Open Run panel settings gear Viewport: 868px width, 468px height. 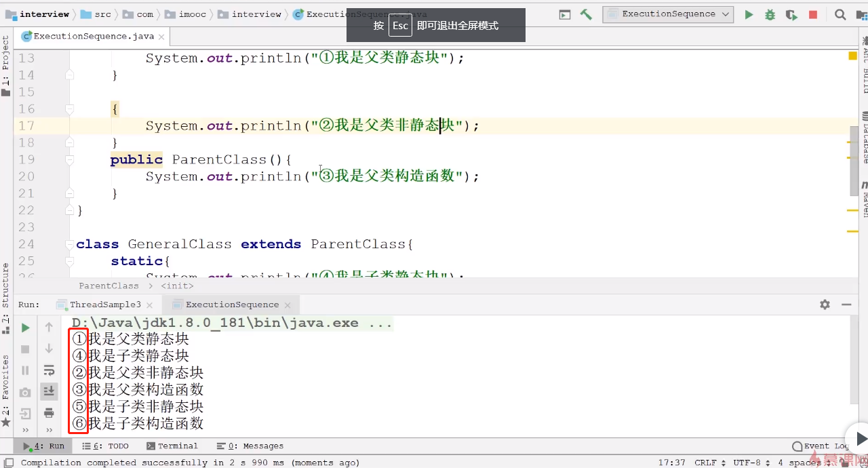(x=825, y=305)
